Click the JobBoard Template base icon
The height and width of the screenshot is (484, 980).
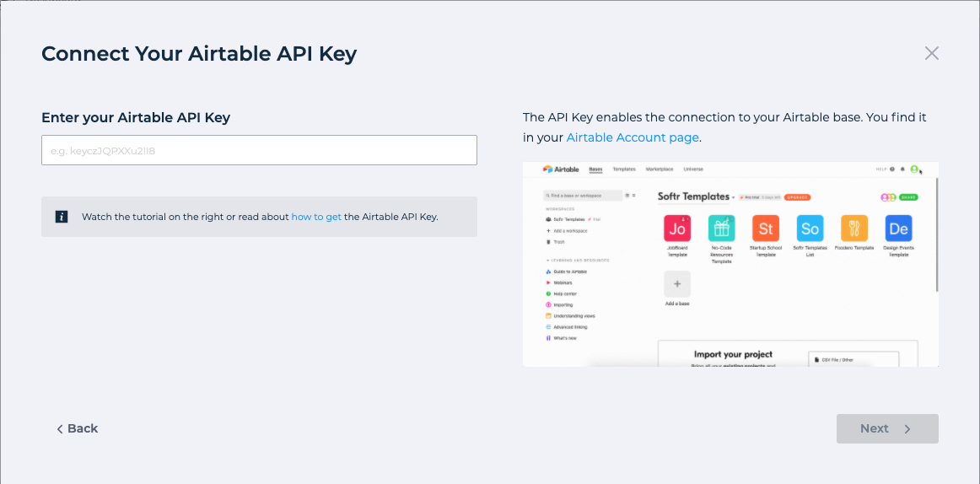pos(677,229)
